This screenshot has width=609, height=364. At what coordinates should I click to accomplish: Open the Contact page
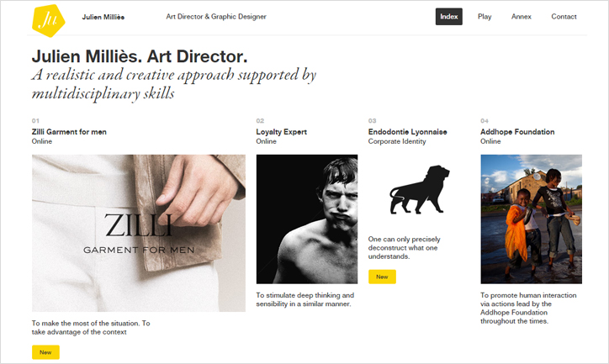(564, 17)
